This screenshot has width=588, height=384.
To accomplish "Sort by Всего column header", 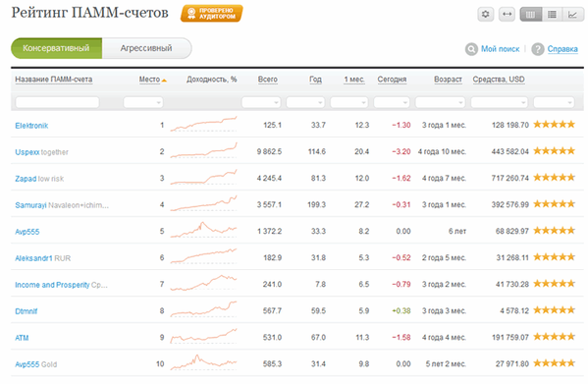I will pyautogui.click(x=268, y=80).
